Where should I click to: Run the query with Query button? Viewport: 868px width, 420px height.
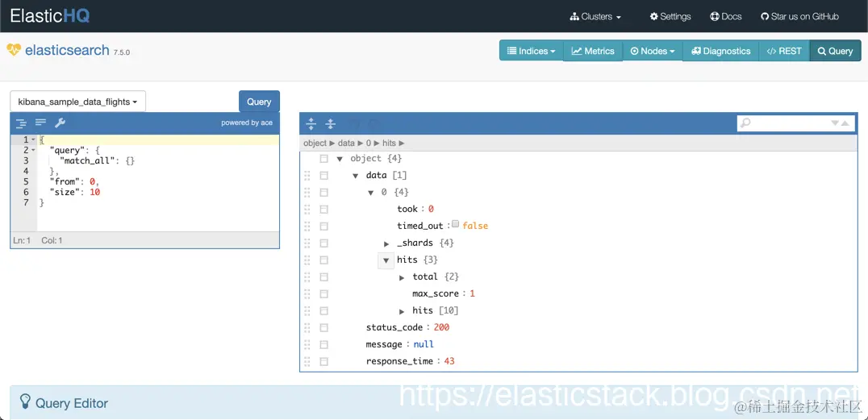[x=259, y=102]
